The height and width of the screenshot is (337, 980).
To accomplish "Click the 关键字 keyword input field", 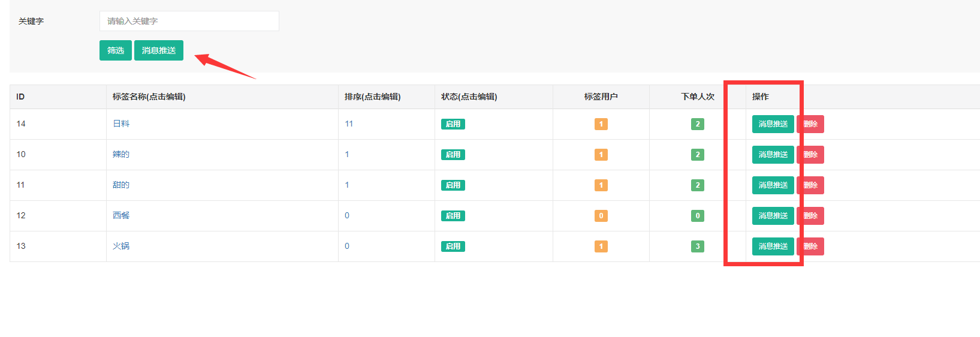I will (189, 21).
